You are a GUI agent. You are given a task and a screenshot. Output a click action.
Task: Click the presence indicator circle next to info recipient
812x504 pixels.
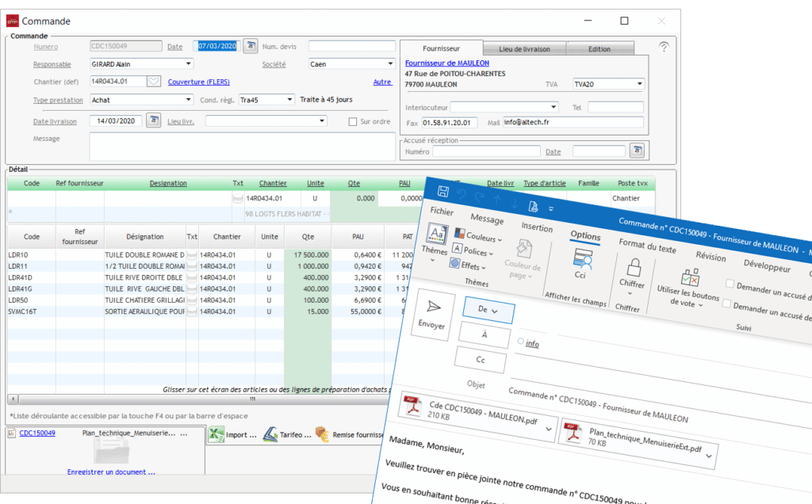coord(520,341)
